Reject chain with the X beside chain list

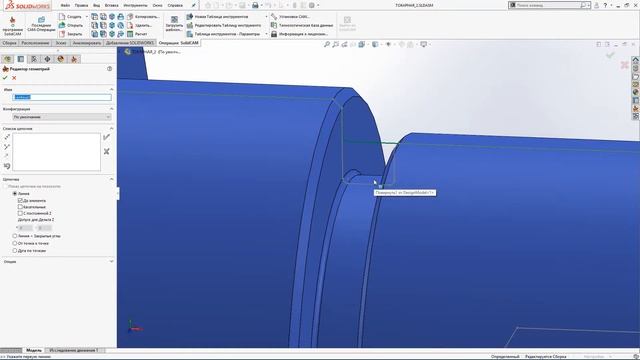point(107,151)
